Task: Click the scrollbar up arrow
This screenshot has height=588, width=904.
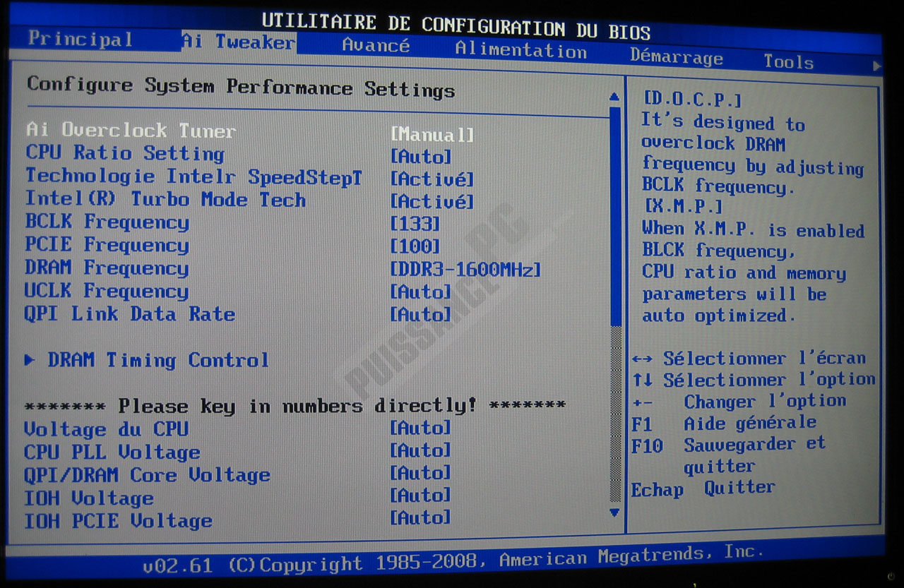Action: [614, 97]
